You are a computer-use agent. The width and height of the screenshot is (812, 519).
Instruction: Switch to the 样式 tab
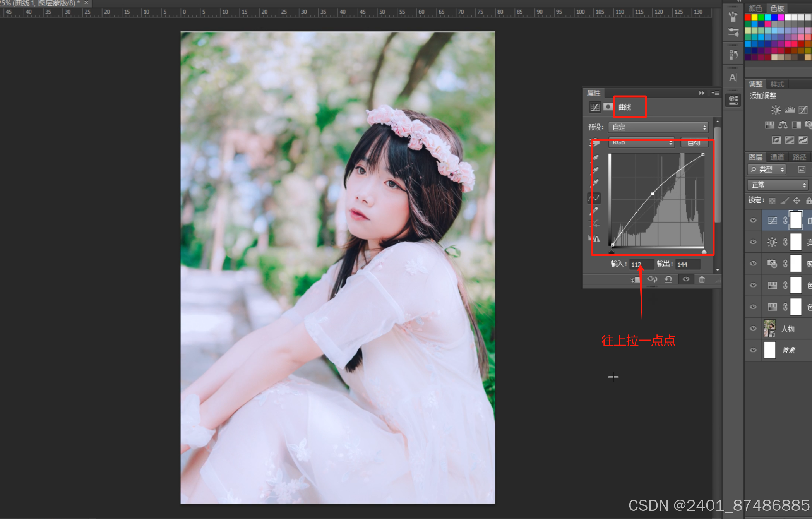pos(777,84)
